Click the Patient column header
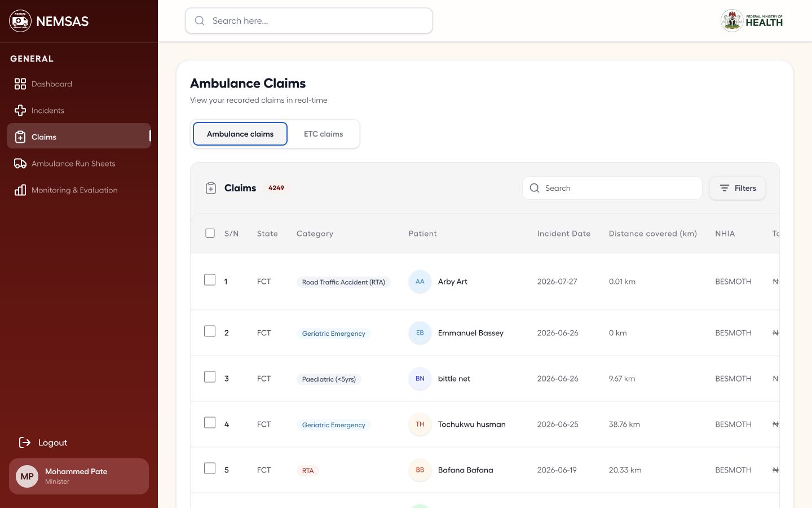Screen dimensions: 812x508 pos(423,234)
